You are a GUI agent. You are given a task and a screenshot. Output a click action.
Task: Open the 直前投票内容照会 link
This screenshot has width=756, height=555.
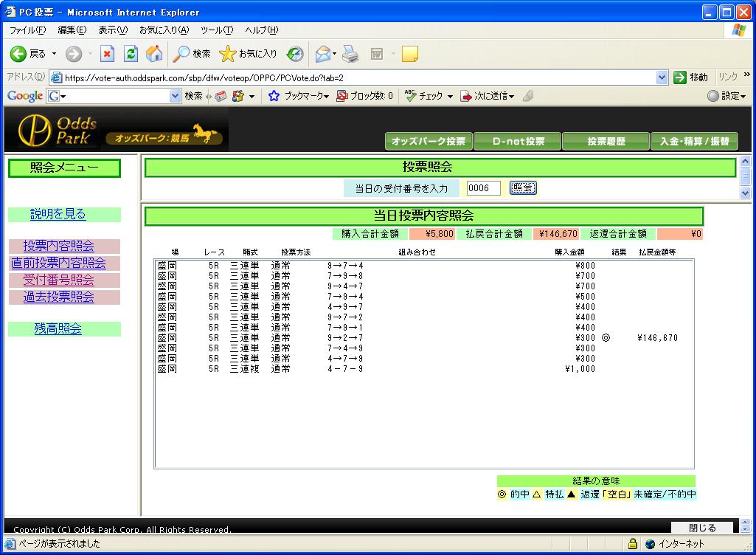[x=58, y=263]
